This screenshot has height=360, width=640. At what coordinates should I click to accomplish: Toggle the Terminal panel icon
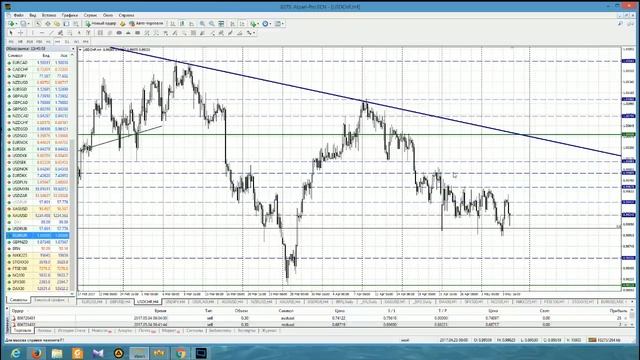point(67,24)
